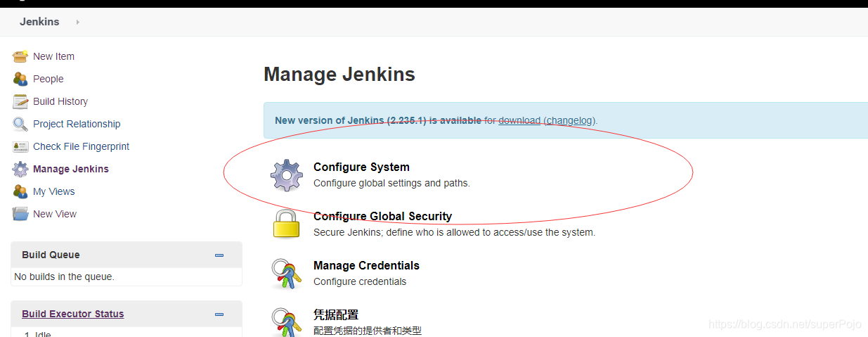Open the changelog link
868x337 pixels.
pos(571,120)
